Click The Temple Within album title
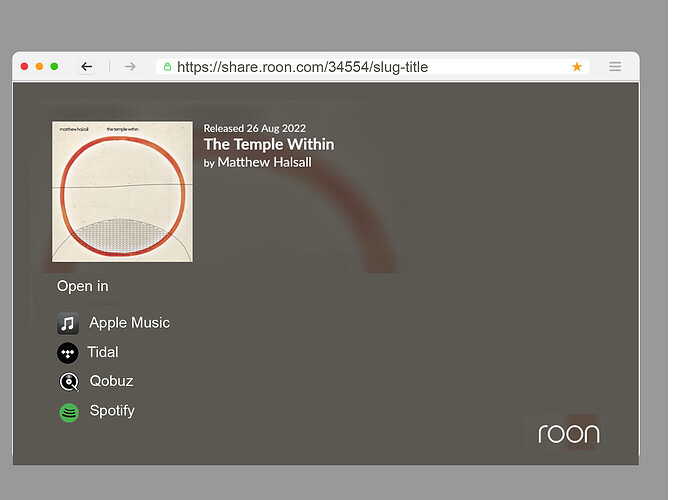 click(x=269, y=144)
